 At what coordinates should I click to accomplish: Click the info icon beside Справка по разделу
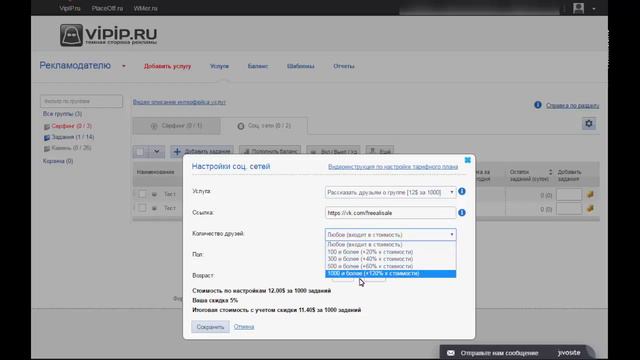pyautogui.click(x=538, y=105)
